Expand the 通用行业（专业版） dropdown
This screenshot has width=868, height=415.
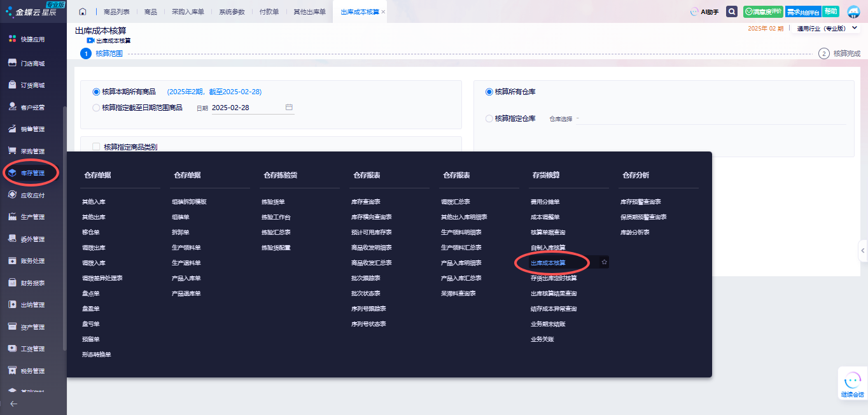[854, 28]
